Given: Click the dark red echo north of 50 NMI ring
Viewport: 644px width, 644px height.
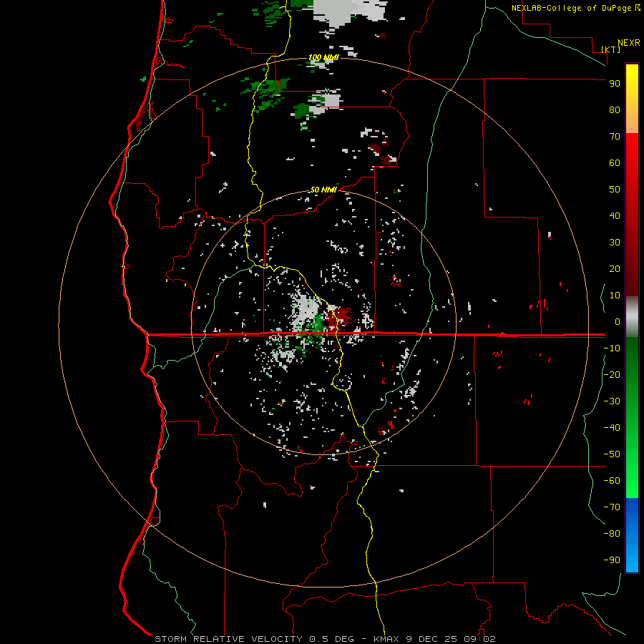Looking at the screenshot, I should [x=381, y=154].
